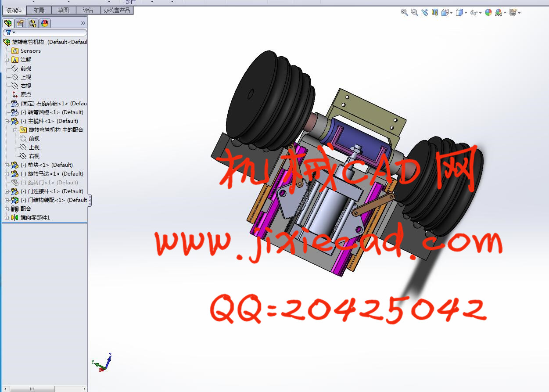Expand the 注解 tree node
The height and width of the screenshot is (392, 549).
click(7, 60)
